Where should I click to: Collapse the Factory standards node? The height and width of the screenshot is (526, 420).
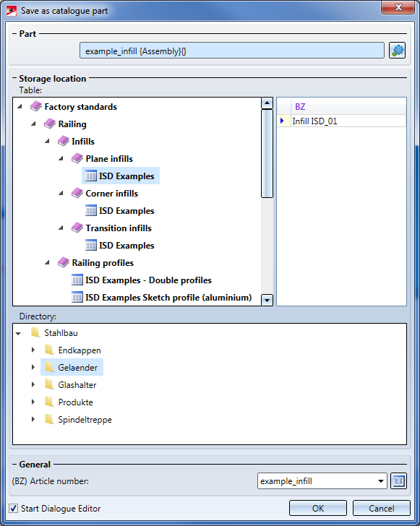tap(20, 106)
